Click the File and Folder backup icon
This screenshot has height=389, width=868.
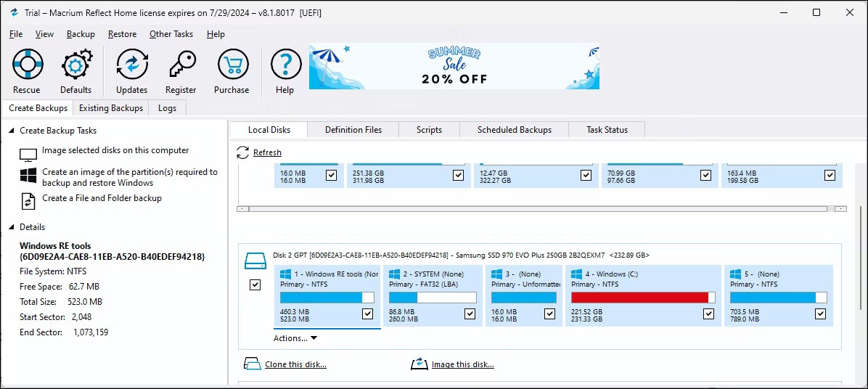28,200
